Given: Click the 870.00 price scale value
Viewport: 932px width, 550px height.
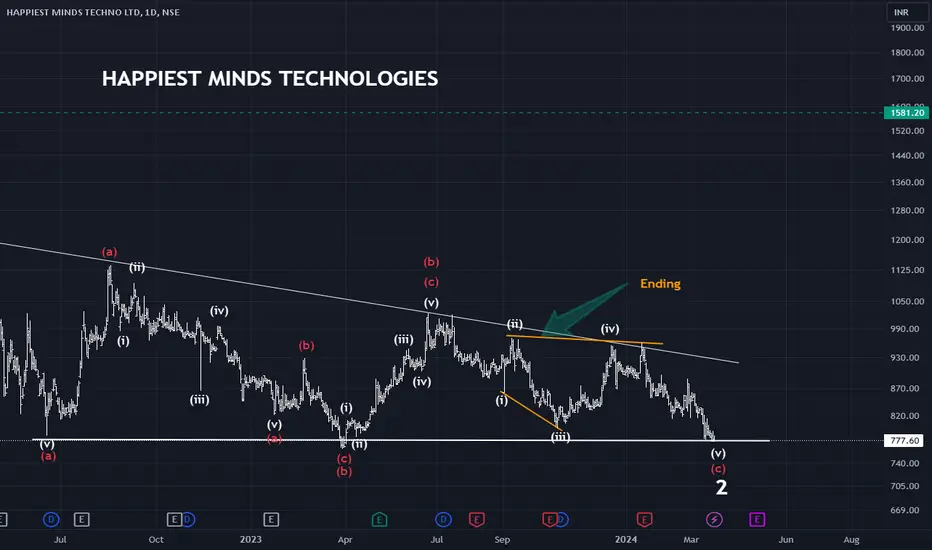Looking at the screenshot, I should click(x=905, y=388).
